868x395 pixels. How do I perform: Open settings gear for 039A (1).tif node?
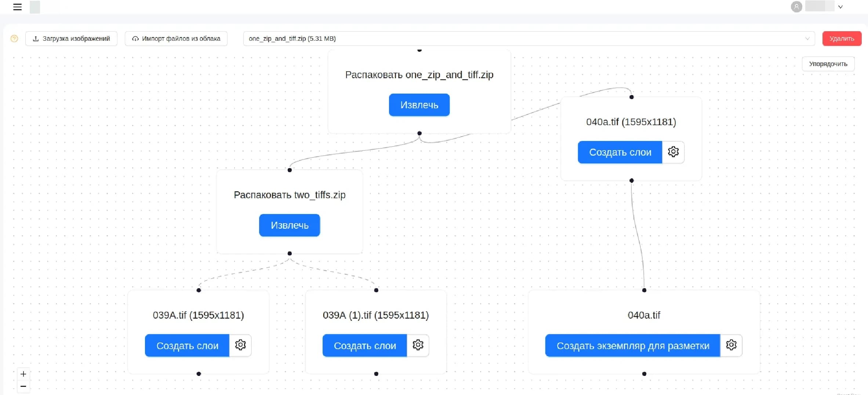pyautogui.click(x=418, y=345)
